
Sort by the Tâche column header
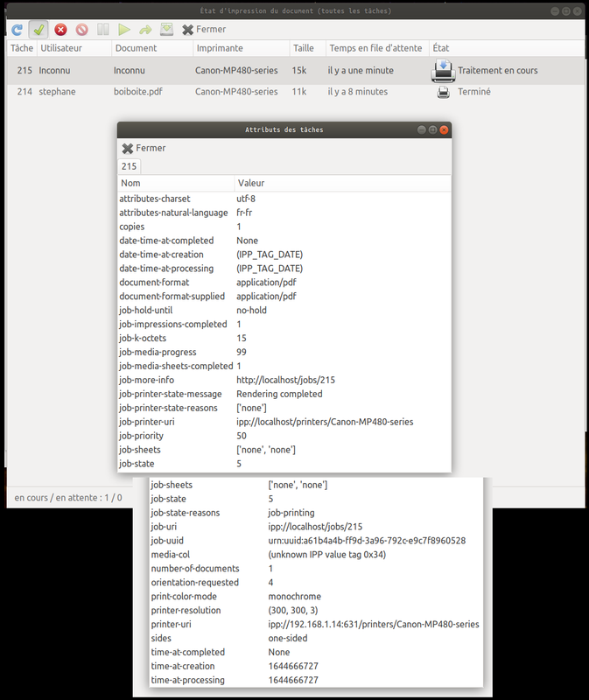point(22,48)
